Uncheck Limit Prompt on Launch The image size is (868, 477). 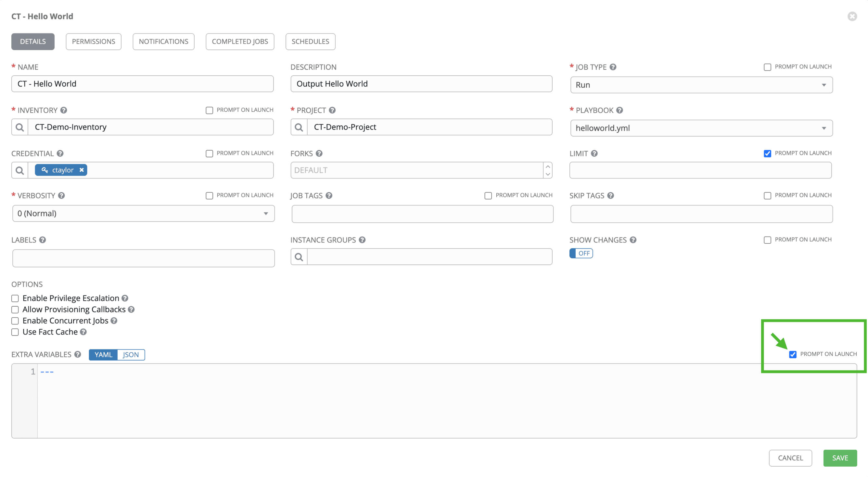click(x=767, y=153)
